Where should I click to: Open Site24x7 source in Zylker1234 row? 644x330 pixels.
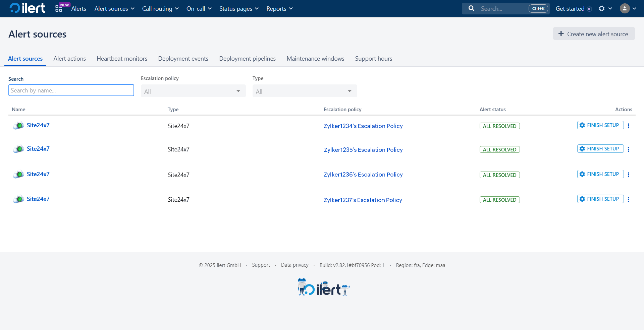(38, 125)
